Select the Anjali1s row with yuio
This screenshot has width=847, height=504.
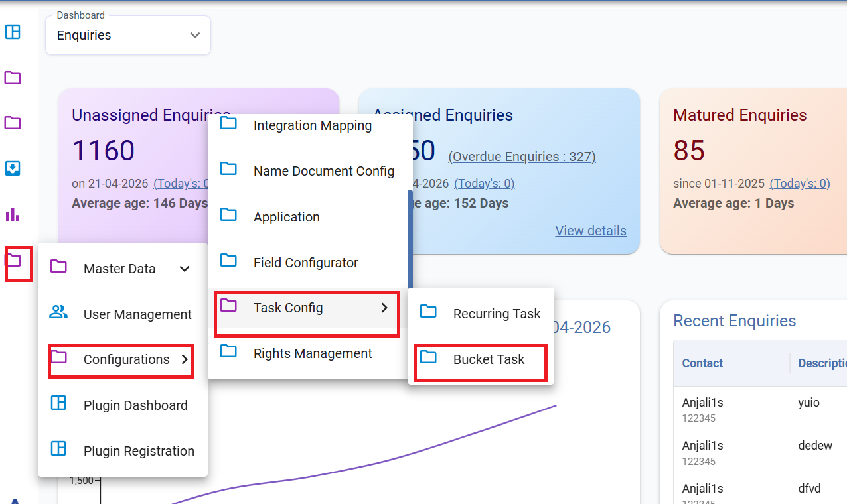coord(760,409)
